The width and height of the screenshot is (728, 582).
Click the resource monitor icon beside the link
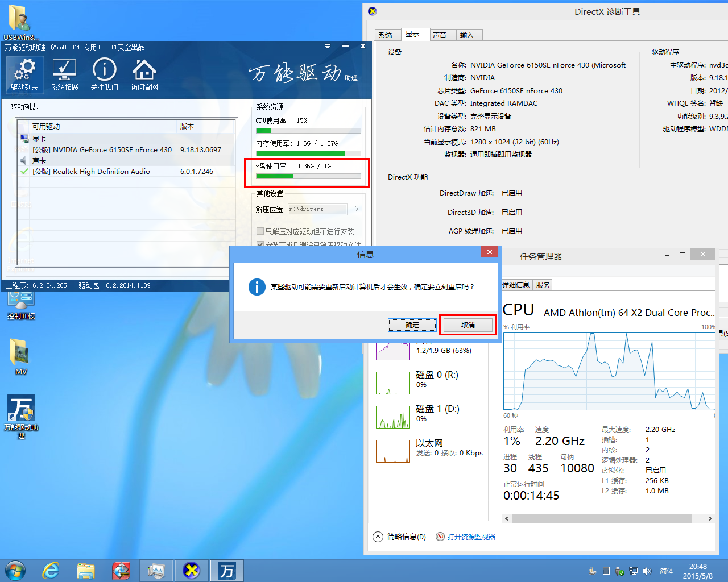[x=440, y=537]
